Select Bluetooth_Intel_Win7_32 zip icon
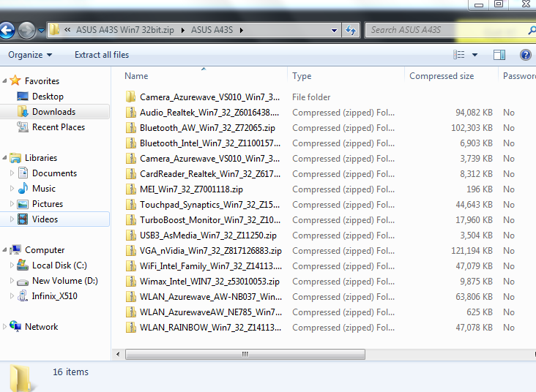Image resolution: width=536 pixels, height=392 pixels. tap(130, 143)
